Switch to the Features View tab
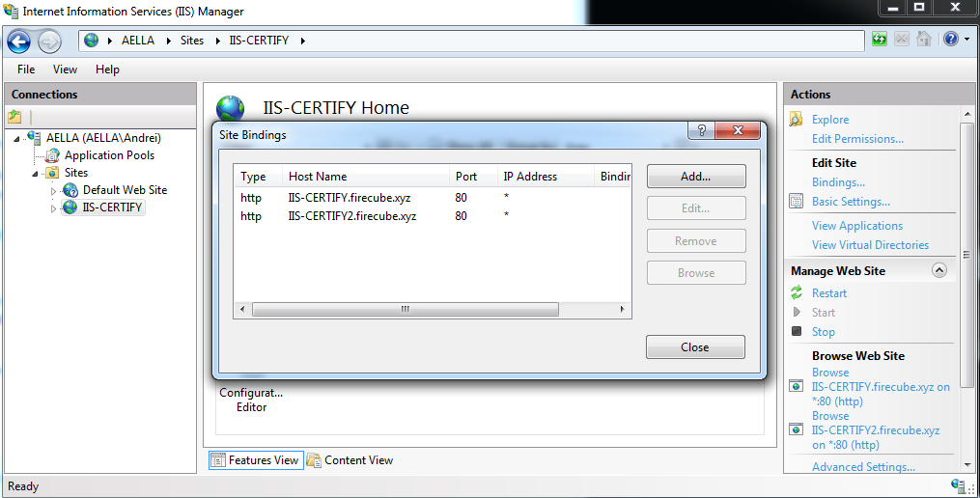Screen dimensions: 980x498 (256, 460)
